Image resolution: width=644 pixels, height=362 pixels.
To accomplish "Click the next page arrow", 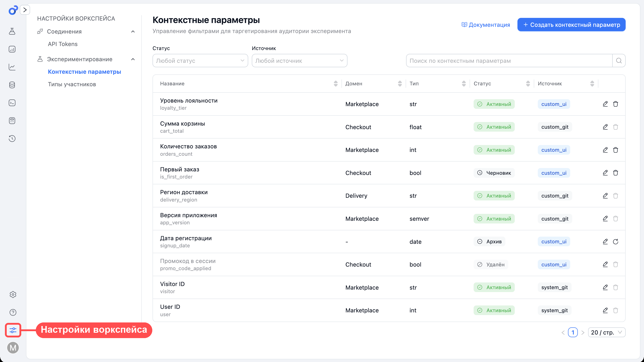I will pos(583,333).
